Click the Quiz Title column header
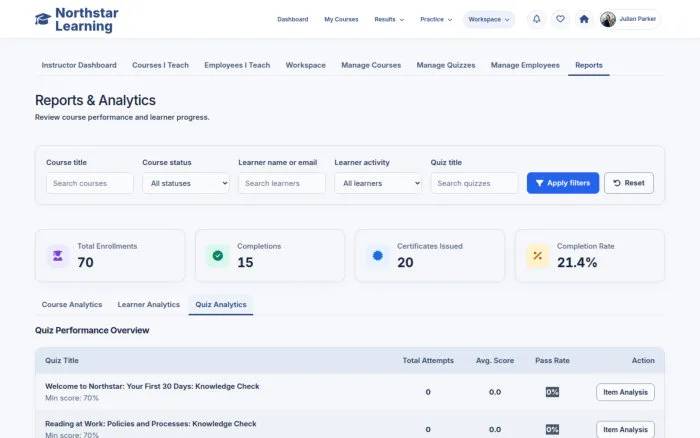Image resolution: width=700 pixels, height=438 pixels. (62, 360)
